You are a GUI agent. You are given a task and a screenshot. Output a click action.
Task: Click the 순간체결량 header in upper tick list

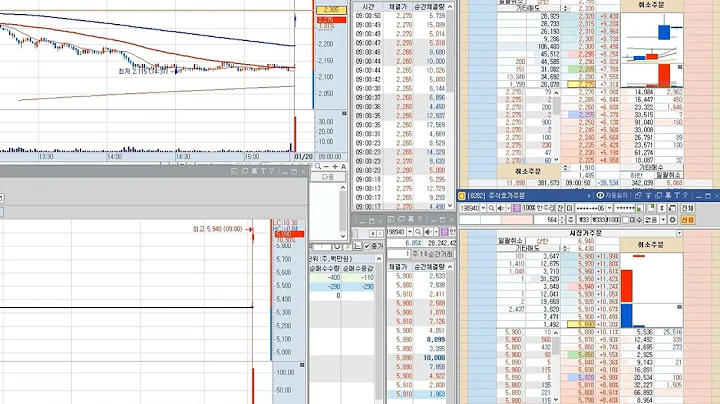click(x=429, y=7)
